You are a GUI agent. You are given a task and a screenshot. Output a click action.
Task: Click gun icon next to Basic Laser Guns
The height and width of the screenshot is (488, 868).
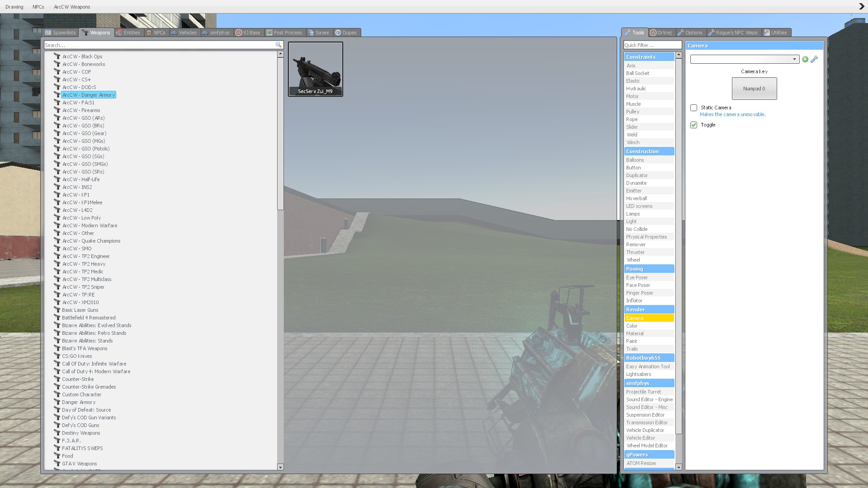pos(57,310)
